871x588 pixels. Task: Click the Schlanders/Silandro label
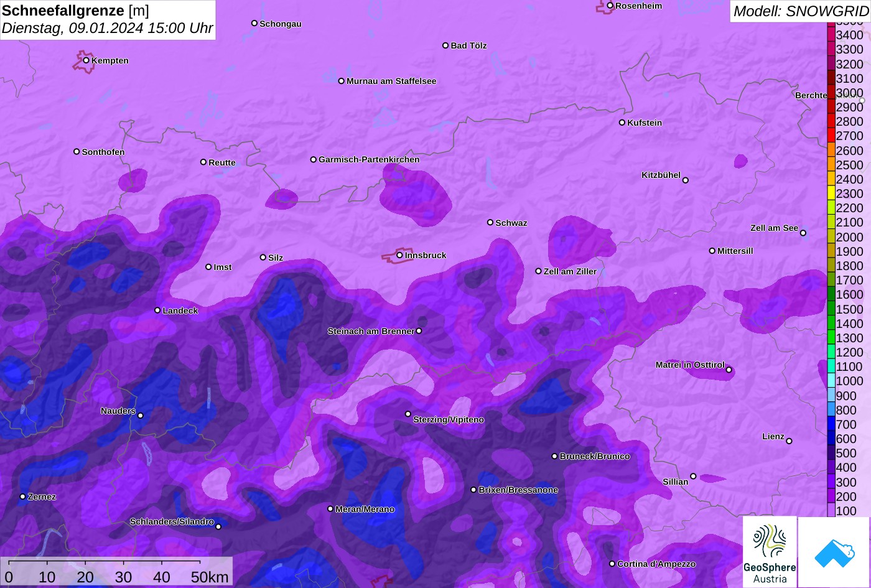[172, 521]
